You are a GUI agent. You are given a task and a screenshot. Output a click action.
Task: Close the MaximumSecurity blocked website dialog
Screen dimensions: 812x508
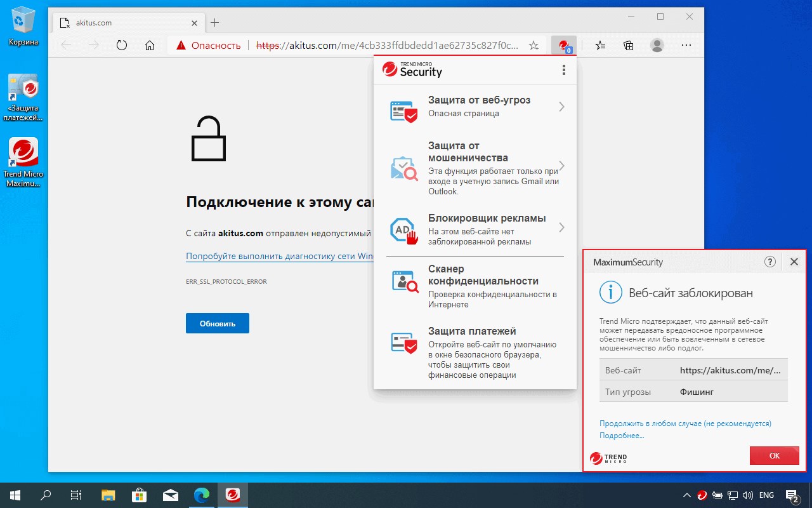(x=794, y=262)
